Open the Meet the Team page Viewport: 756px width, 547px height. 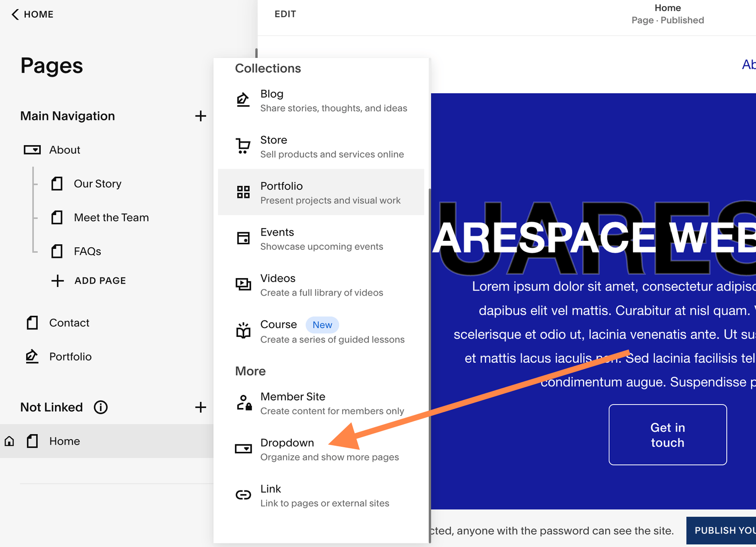[111, 217]
